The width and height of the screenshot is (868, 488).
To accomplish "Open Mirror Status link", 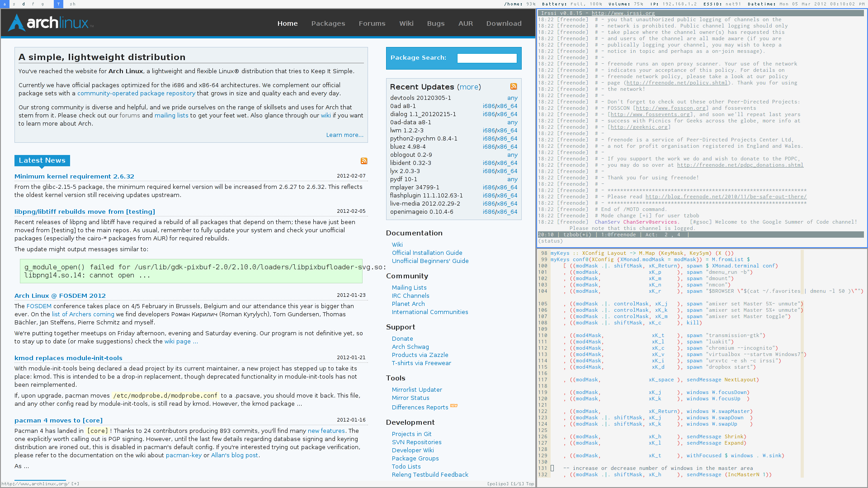I will 410,398.
